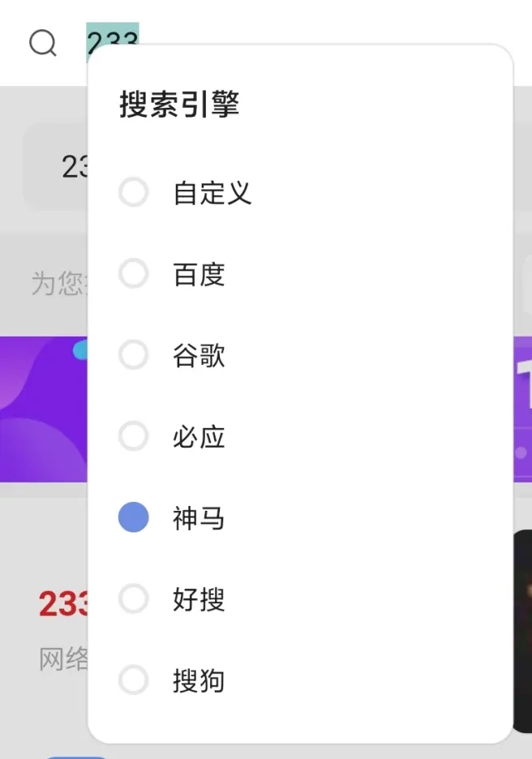
Task: Tap the 神马 option label text
Action: 199,518
